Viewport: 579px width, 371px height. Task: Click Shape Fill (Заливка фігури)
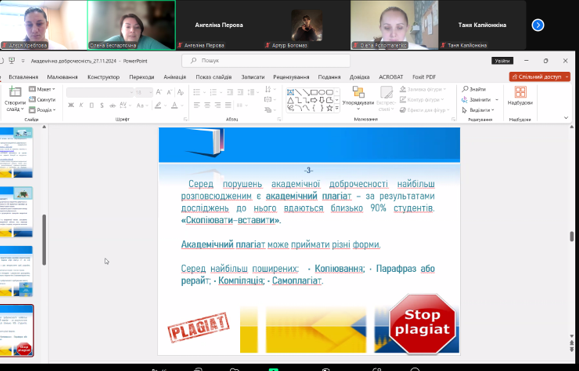422,89
